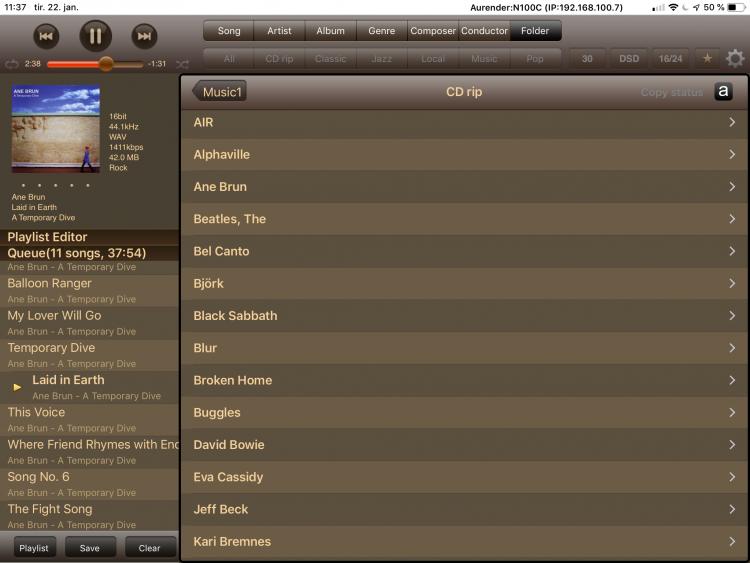
Task: Clear the play queue
Action: tap(150, 548)
